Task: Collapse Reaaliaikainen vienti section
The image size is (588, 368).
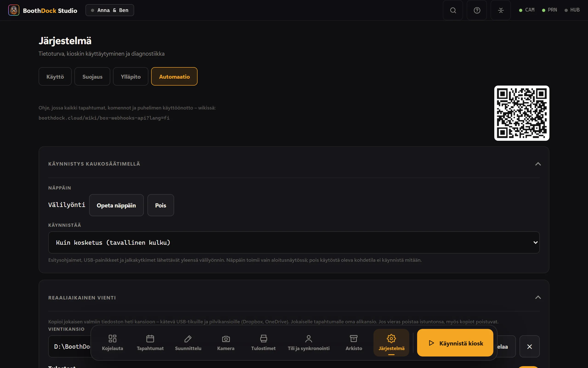Action: coord(538,297)
